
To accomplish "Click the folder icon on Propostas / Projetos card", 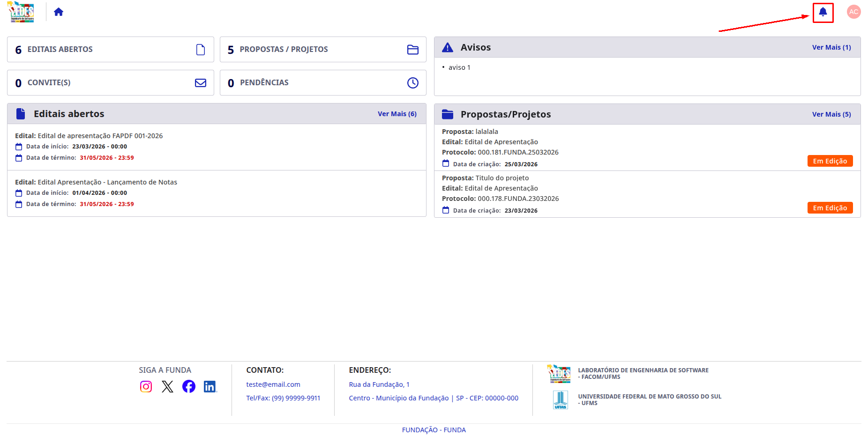I will coord(413,50).
